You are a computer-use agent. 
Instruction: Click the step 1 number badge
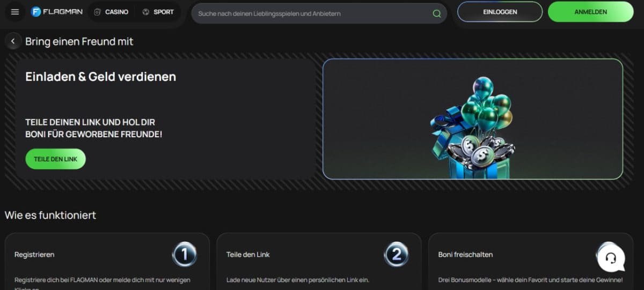click(x=185, y=255)
